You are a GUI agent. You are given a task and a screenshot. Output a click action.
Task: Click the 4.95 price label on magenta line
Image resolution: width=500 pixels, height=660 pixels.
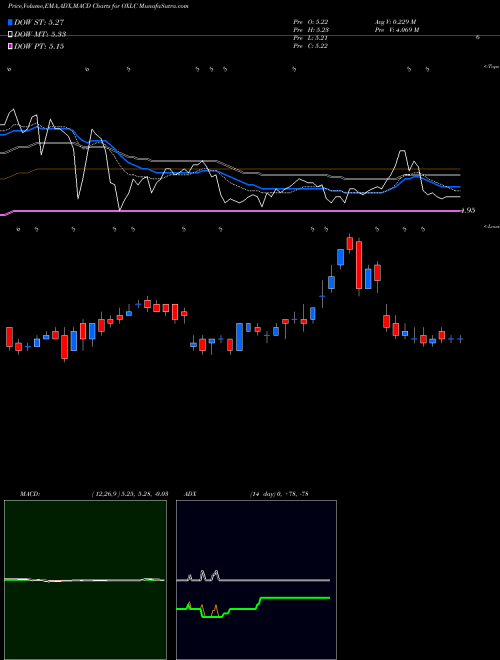(468, 210)
